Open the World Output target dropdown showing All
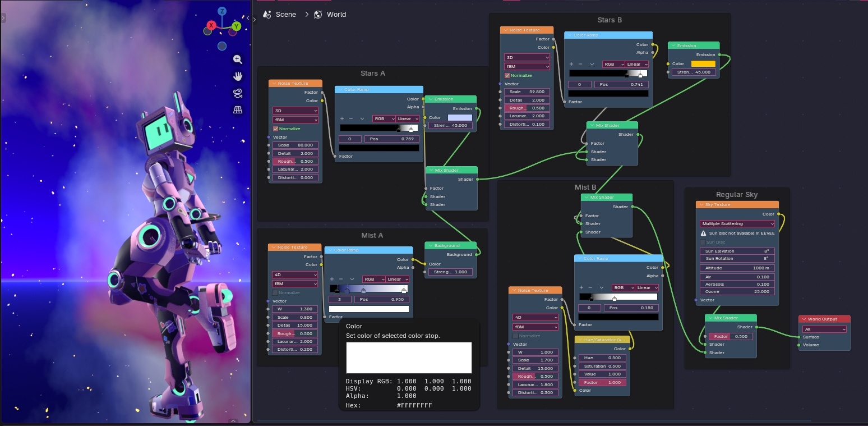Image resolution: width=868 pixels, height=426 pixels. click(824, 329)
